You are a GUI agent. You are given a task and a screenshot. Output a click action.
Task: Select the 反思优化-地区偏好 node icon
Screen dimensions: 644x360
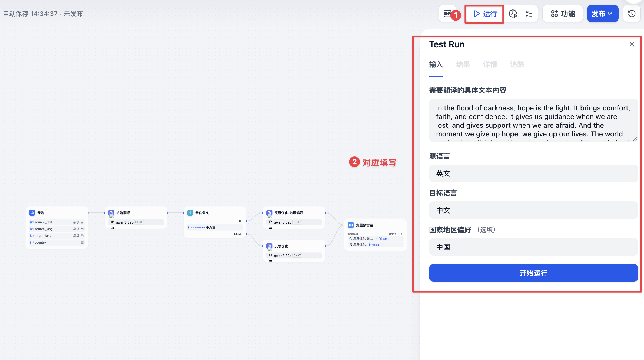(x=269, y=213)
